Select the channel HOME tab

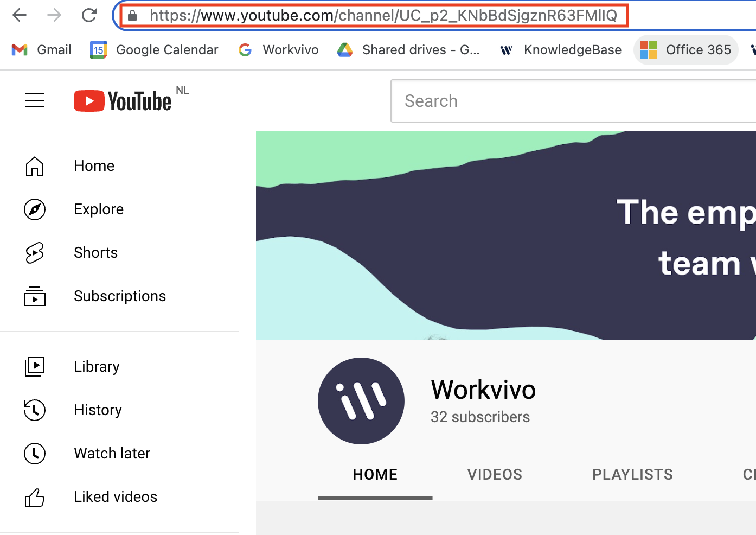[375, 475]
